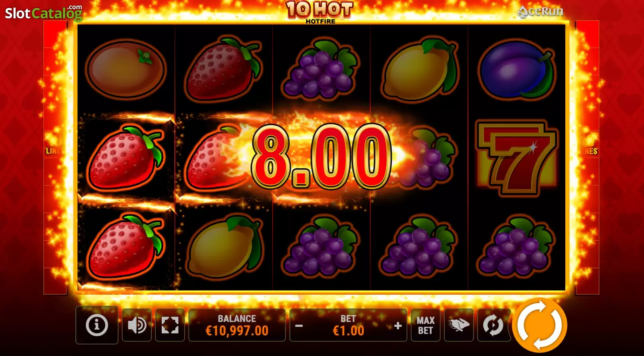Click the SlotCatalog logo
Screen dimensions: 644x356
(44, 13)
